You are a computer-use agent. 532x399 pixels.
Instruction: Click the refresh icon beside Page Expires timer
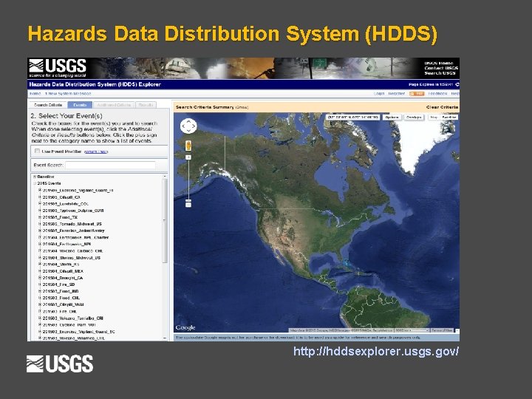457,84
